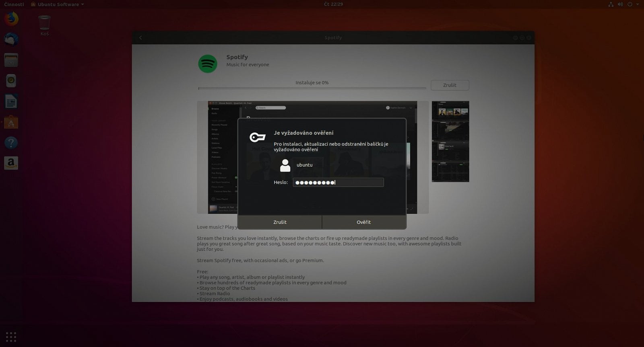Click the 'Stay on top of the Charts' line
644x347 pixels.
click(x=226, y=288)
